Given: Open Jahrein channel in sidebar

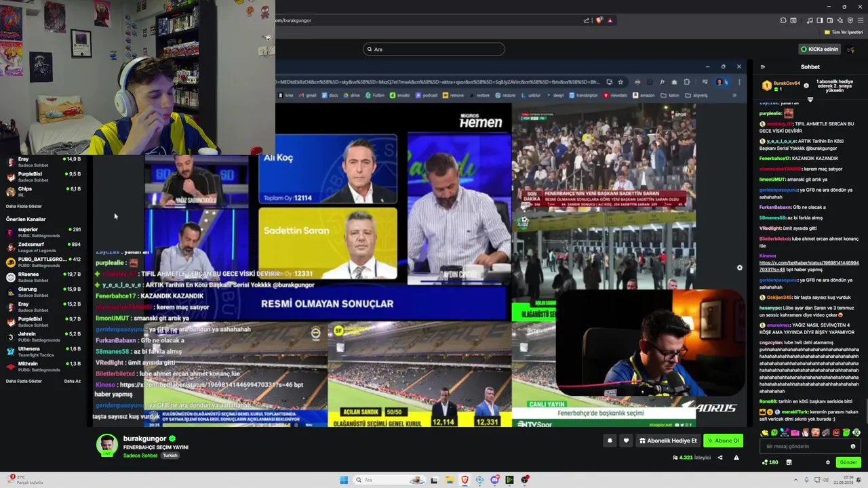Looking at the screenshot, I should point(43,336).
